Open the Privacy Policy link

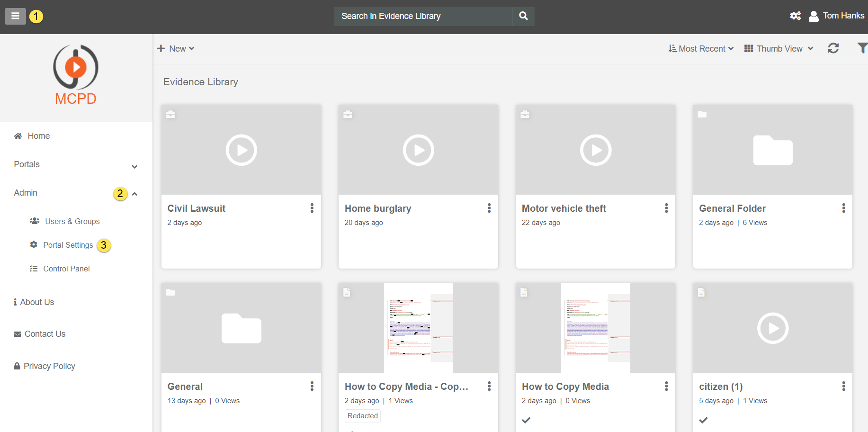coord(49,366)
